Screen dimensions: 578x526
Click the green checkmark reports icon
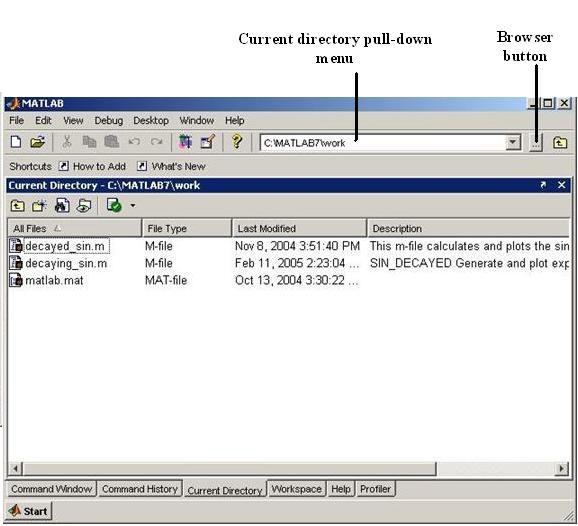click(x=114, y=205)
